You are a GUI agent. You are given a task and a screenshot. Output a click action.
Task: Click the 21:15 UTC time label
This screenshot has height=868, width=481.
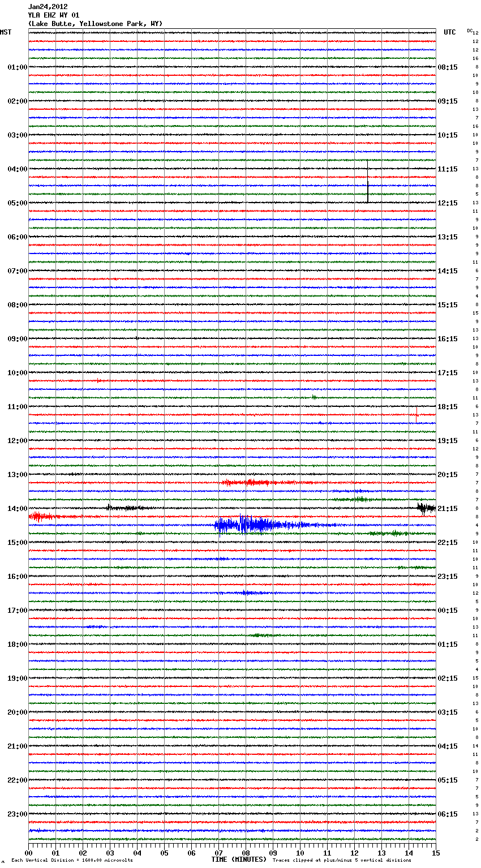(x=448, y=509)
